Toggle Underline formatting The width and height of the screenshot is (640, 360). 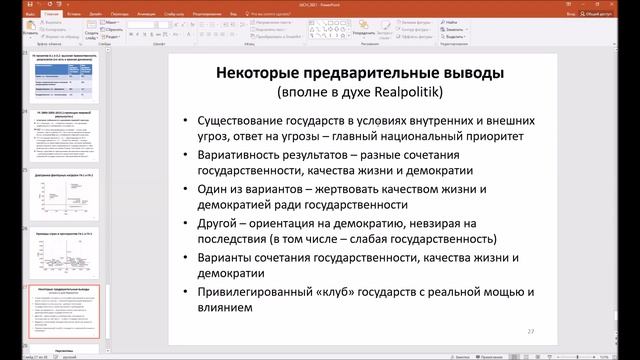click(x=144, y=35)
